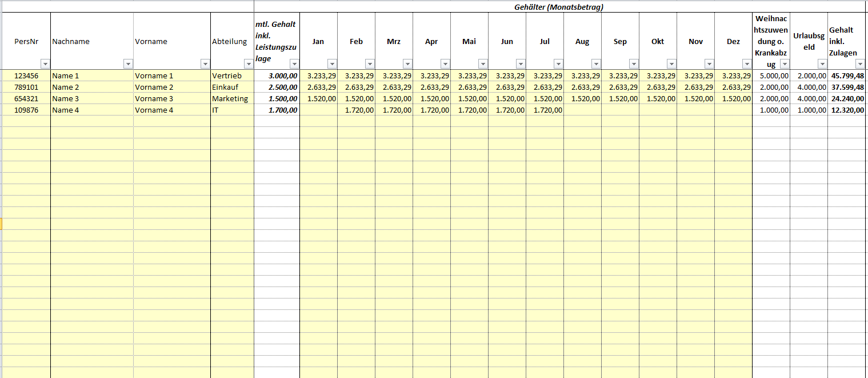This screenshot has width=868, height=378.
Task: Select the Gehälter (Monatsbetrag) header cell
Action: point(559,7)
